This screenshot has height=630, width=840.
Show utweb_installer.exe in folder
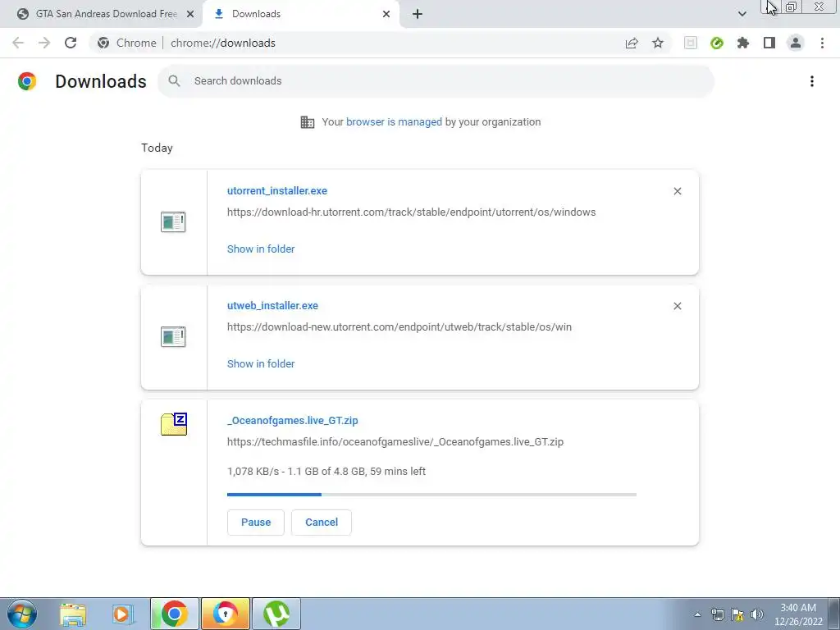261,363
